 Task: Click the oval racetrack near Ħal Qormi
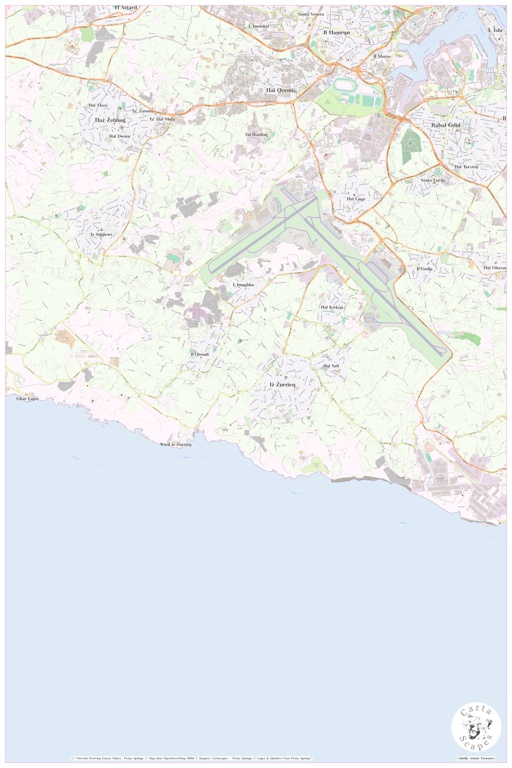click(346, 85)
